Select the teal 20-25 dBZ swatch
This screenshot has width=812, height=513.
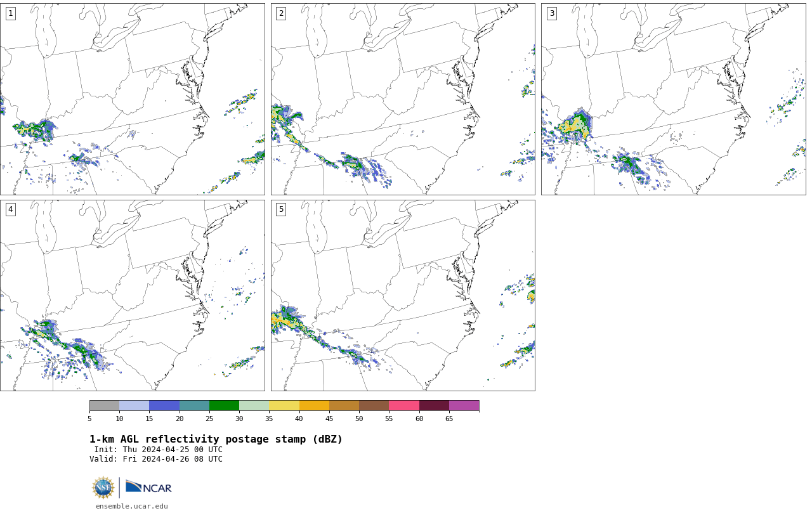[194, 406]
